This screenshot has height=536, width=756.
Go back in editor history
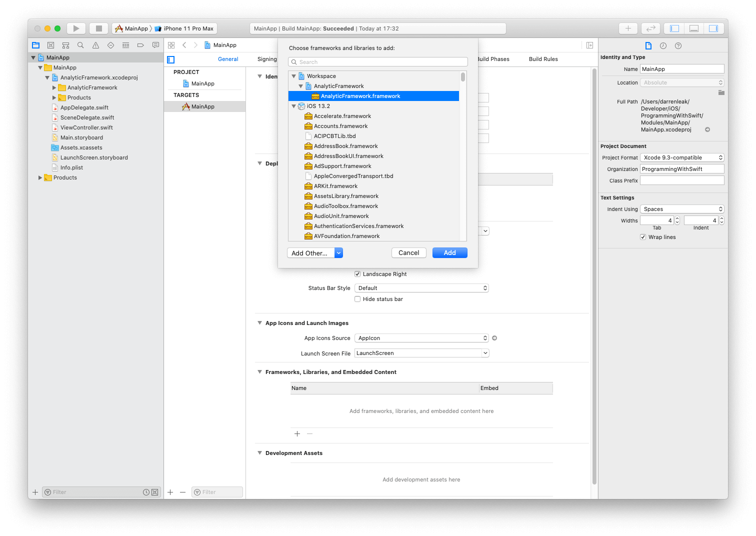(184, 45)
